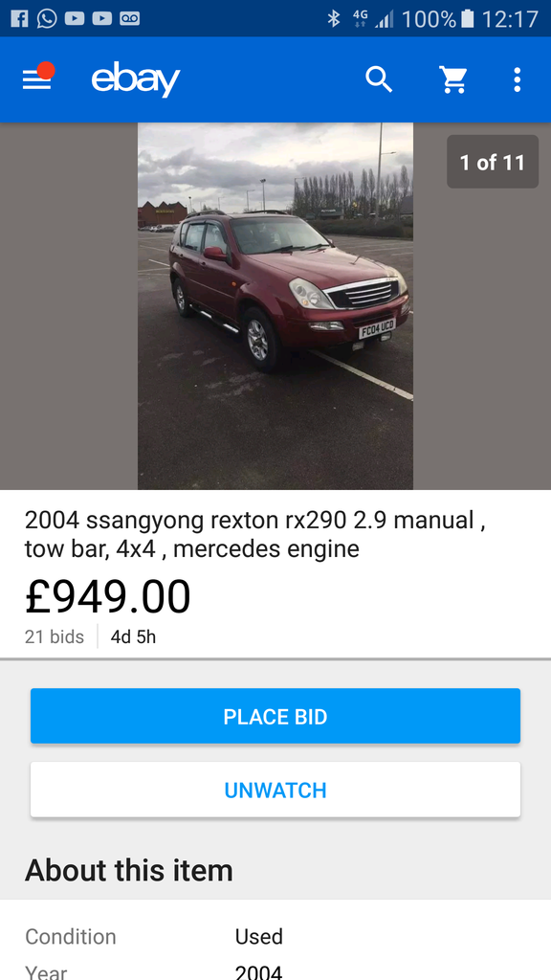Tap the 1 of 11 photo counter

click(493, 162)
